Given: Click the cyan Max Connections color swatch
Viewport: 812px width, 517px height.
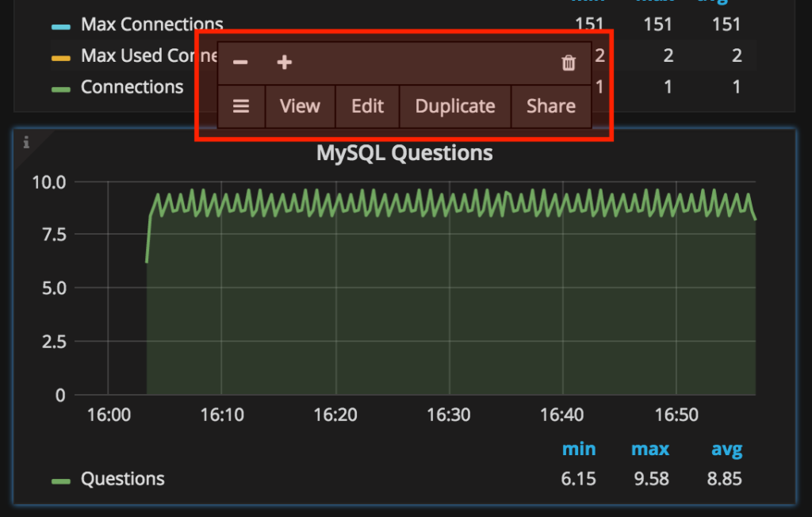Looking at the screenshot, I should pos(61,26).
